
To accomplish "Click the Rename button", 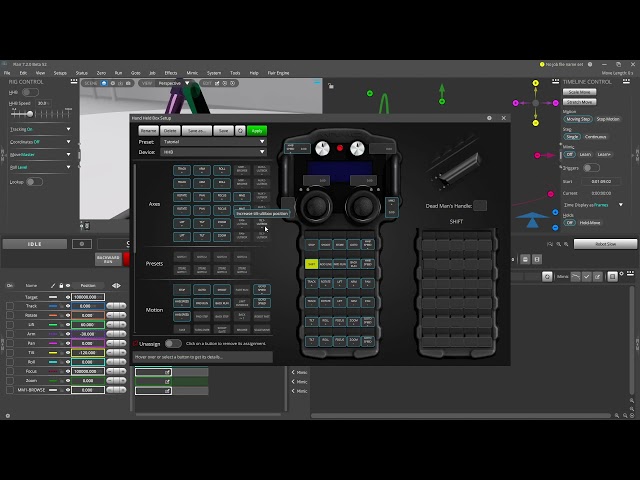I will (x=149, y=131).
